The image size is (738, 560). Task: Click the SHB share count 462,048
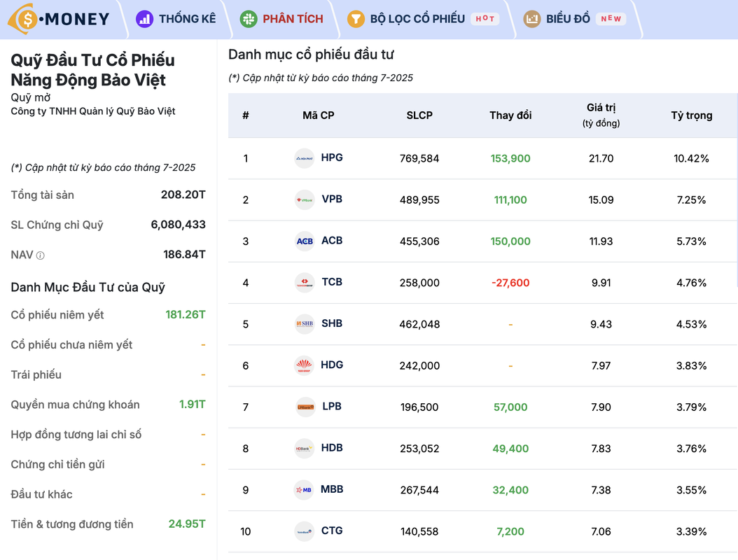419,324
